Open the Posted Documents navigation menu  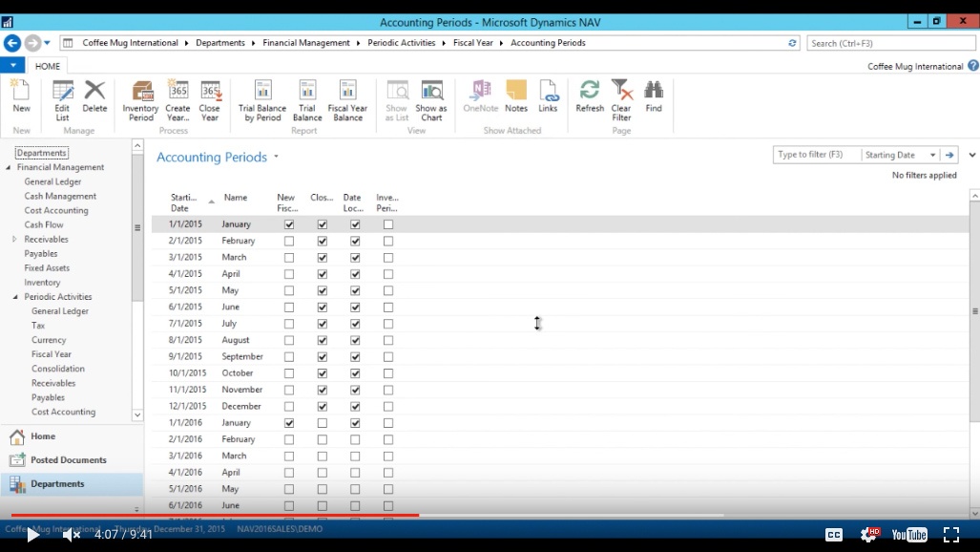72,460
